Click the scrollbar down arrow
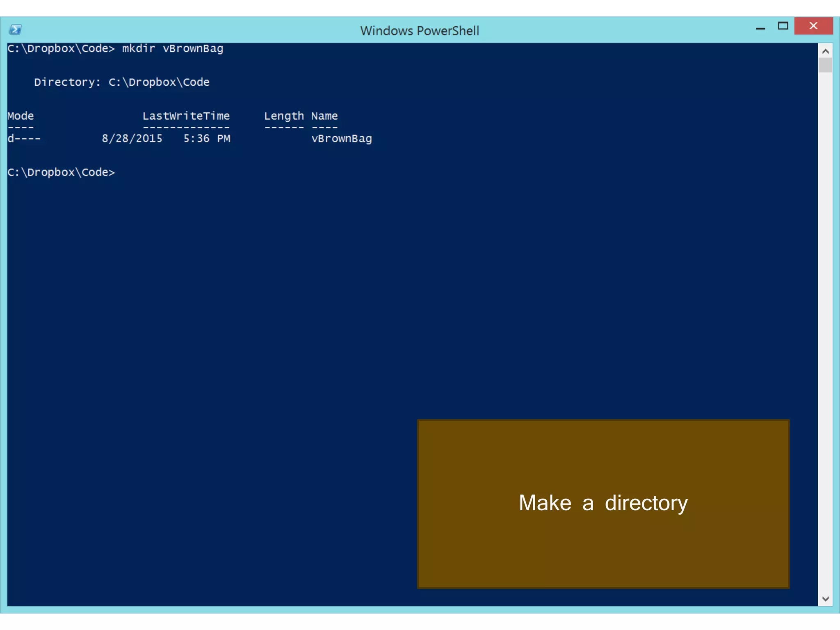This screenshot has height=630, width=840. (x=825, y=599)
